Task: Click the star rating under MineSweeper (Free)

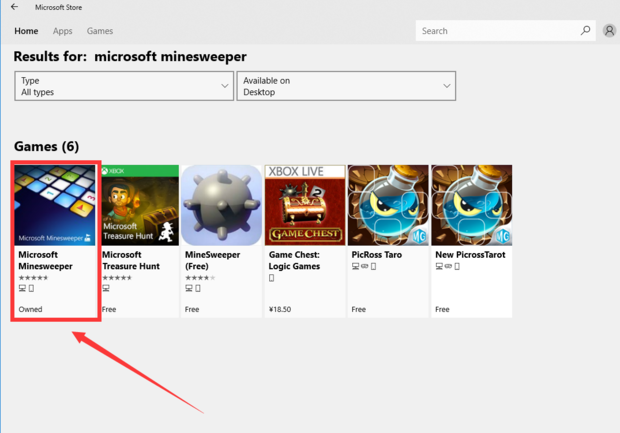Action: click(x=200, y=278)
